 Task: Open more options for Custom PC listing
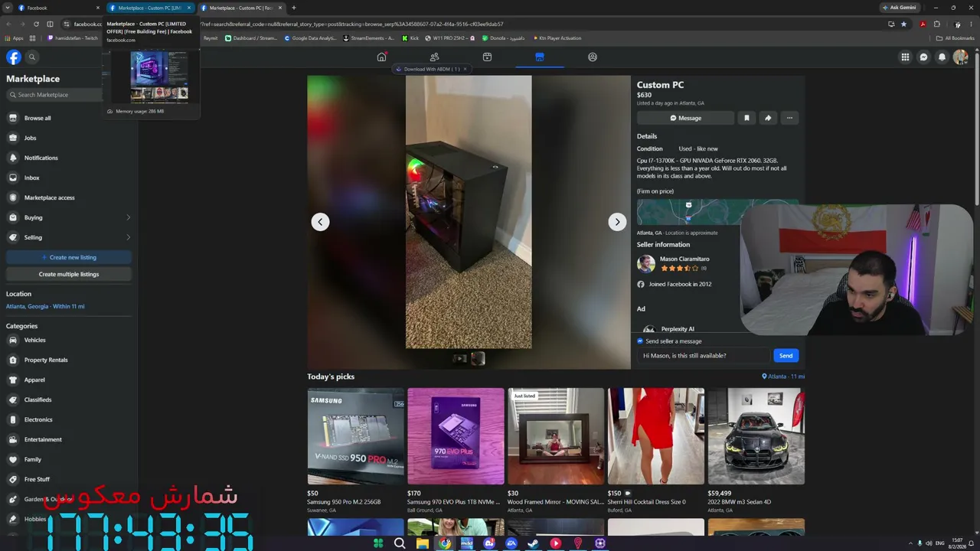click(x=789, y=118)
